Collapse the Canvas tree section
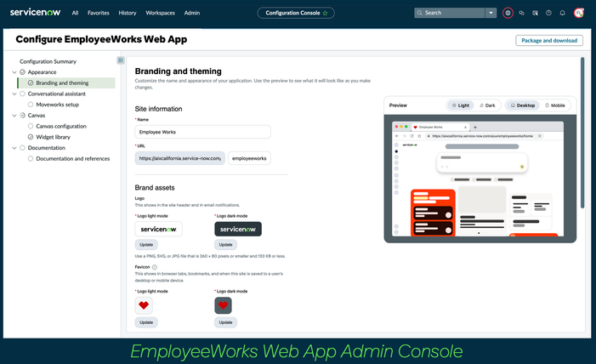Viewport: 596px width, 364px height. point(14,116)
